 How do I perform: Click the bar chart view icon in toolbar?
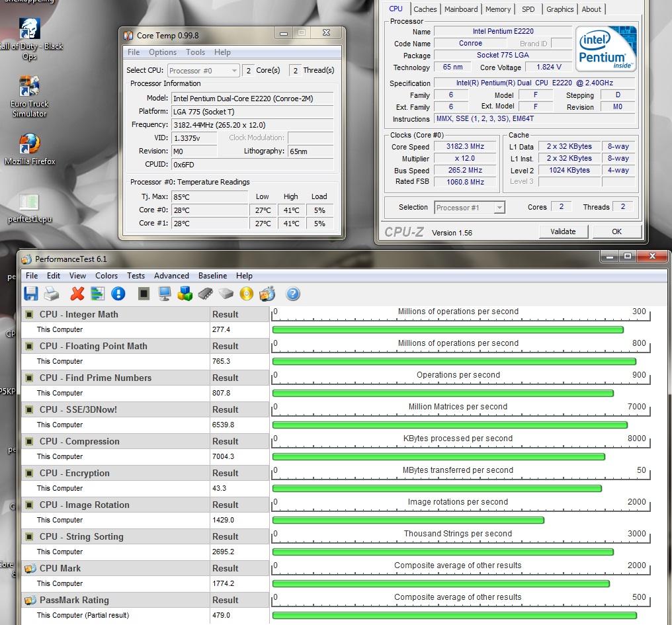coord(98,294)
